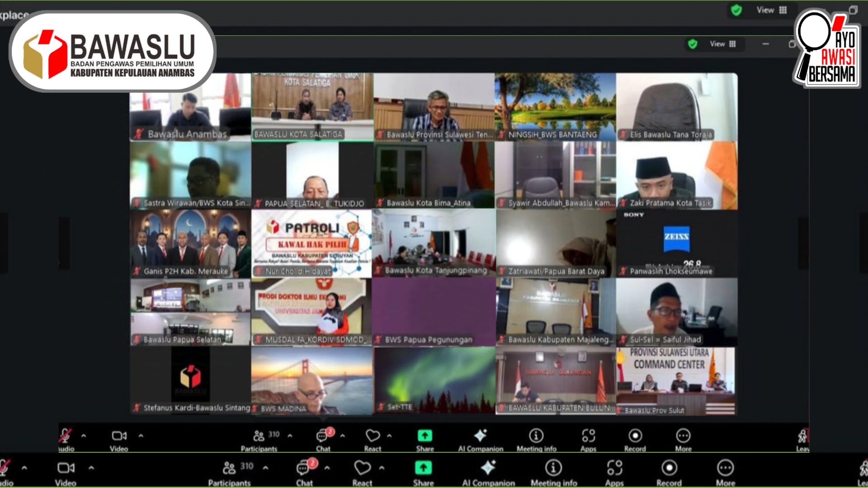Viewport: 868px width, 488px height.
Task: Open the AI Companion sparkle icon
Action: pyautogui.click(x=488, y=468)
